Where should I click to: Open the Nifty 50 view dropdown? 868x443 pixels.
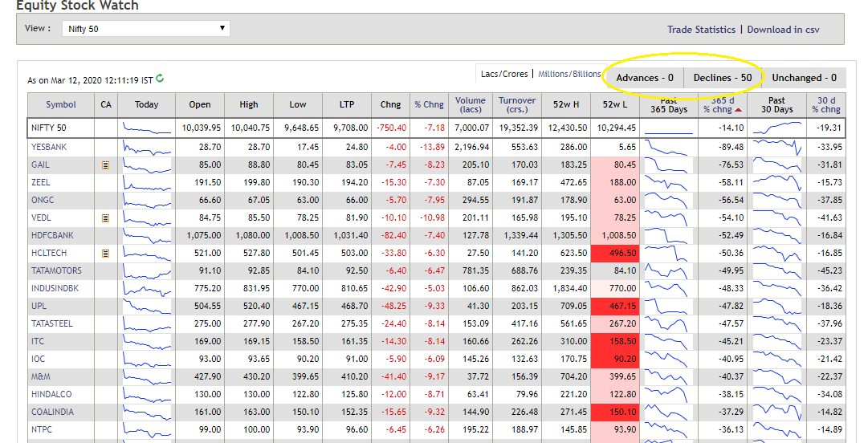click(146, 29)
